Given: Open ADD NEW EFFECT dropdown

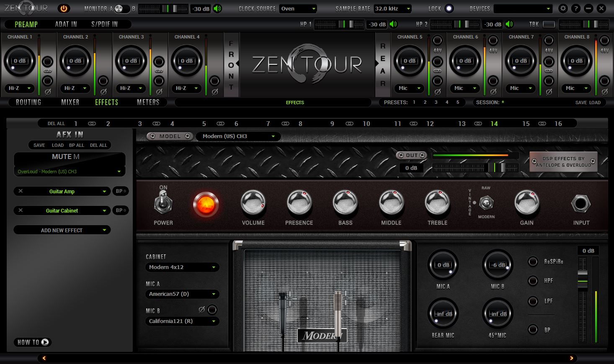Looking at the screenshot, I should tap(62, 230).
